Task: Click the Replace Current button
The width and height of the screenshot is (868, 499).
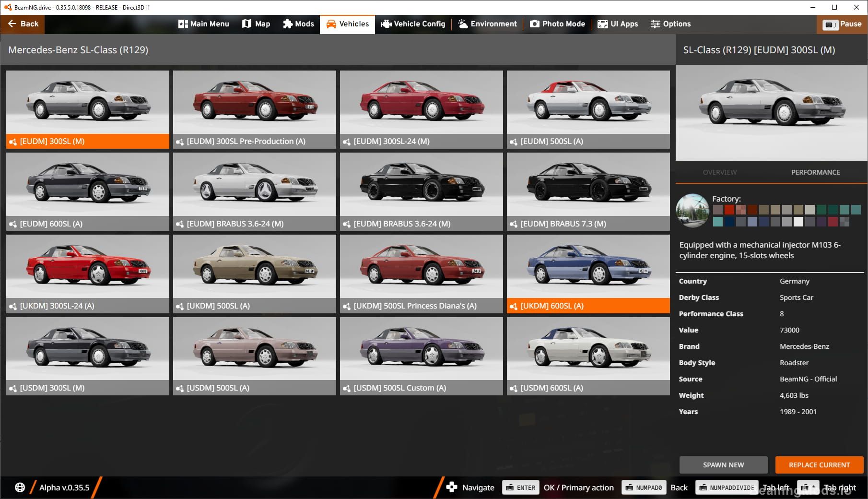Action: click(x=820, y=465)
